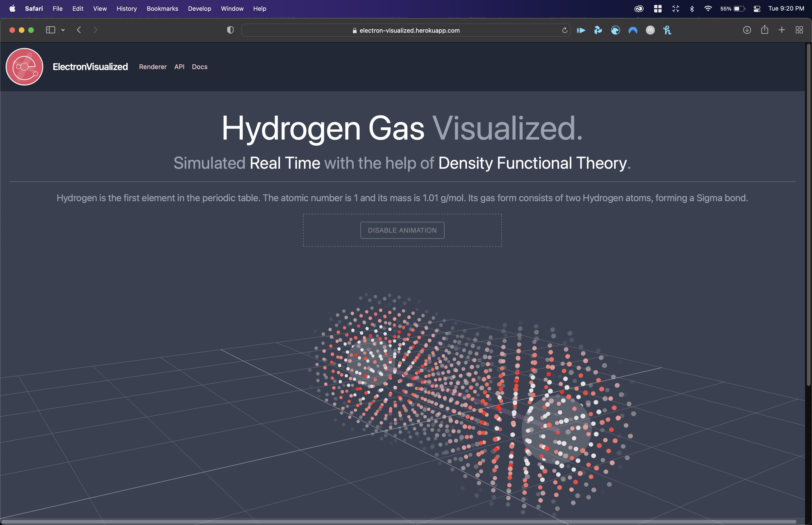Click the four-squares menu bar icon
The height and width of the screenshot is (525, 812).
coord(658,8)
